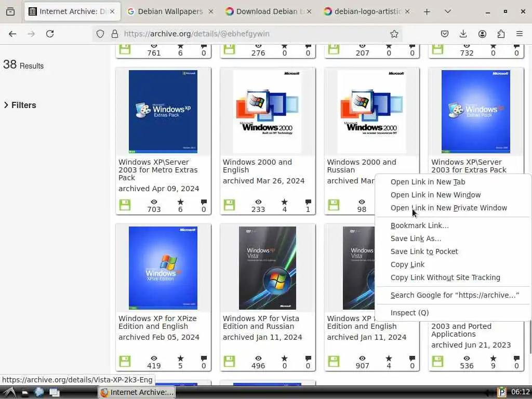Select Bookmark Link from context menu

(453, 225)
